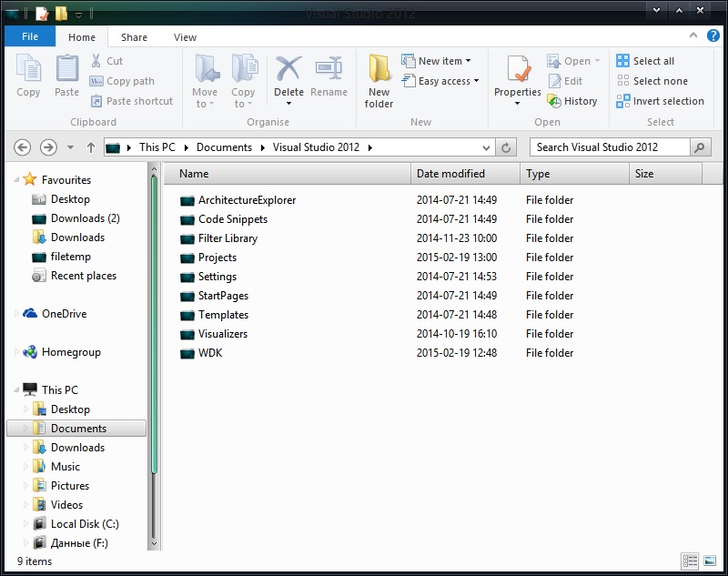Open the File menu tab
This screenshot has height=576, width=728.
(x=30, y=36)
